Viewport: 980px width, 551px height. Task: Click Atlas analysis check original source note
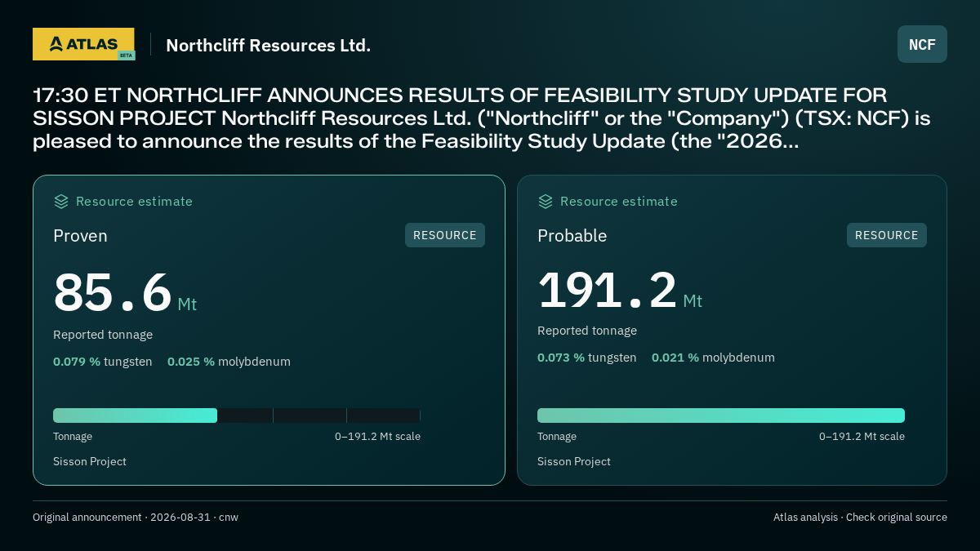point(860,518)
